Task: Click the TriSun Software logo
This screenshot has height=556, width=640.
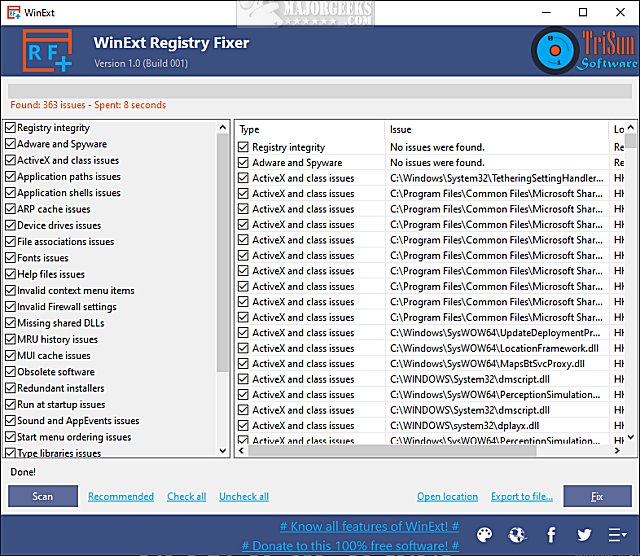Action: [584, 51]
